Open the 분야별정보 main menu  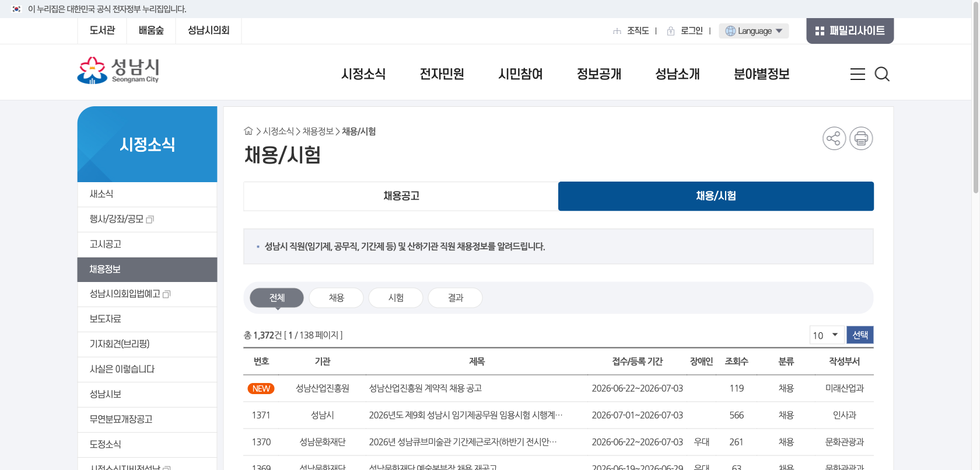coord(761,74)
